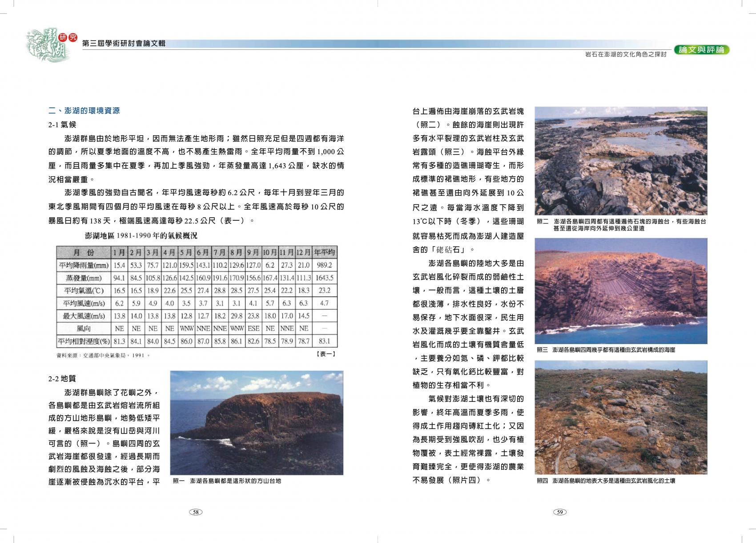
Task: Click the 月份 header cell in table
Action: [84, 252]
